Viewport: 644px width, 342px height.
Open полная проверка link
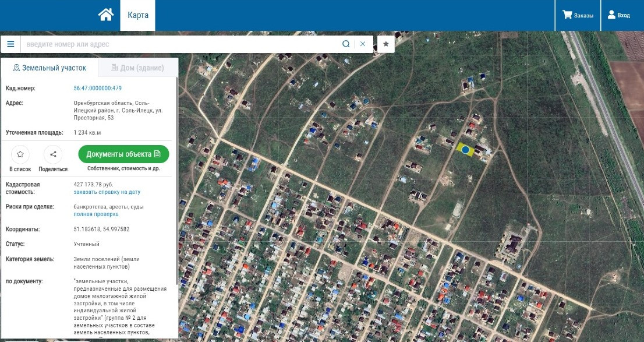click(x=96, y=214)
